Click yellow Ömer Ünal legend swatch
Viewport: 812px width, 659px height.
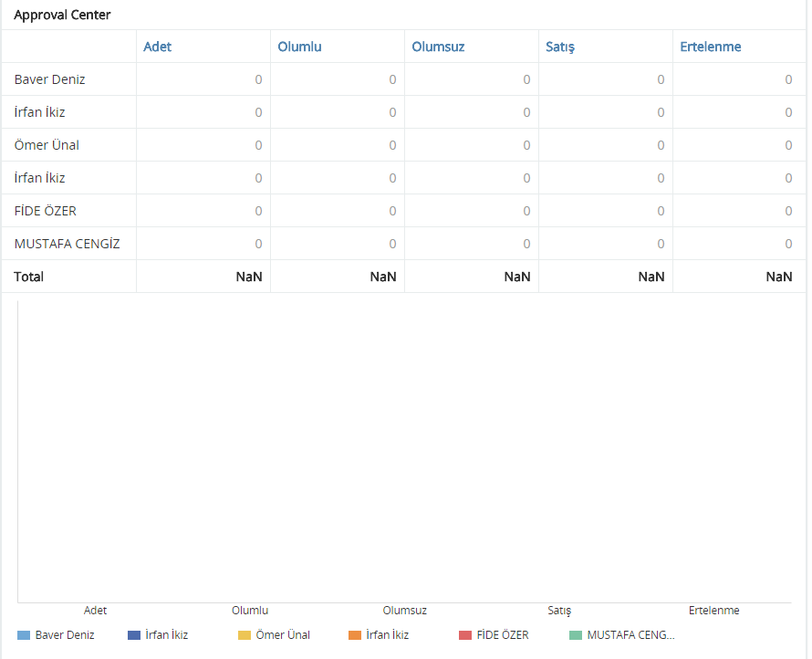pos(245,635)
